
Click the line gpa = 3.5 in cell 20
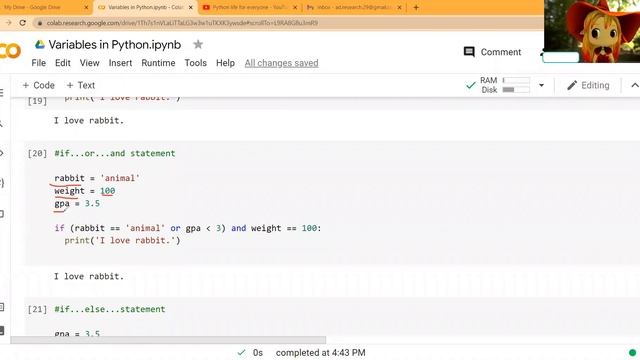click(77, 203)
